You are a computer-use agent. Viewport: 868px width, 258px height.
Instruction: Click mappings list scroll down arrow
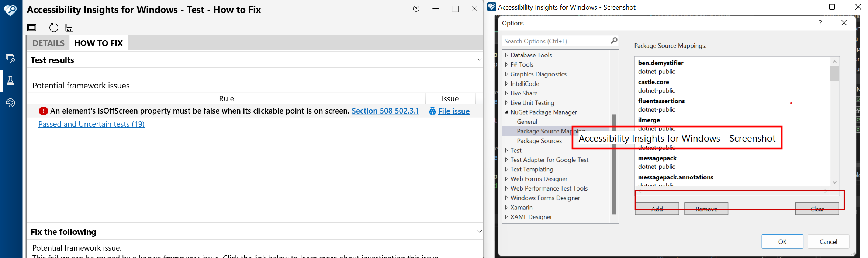pos(834,182)
